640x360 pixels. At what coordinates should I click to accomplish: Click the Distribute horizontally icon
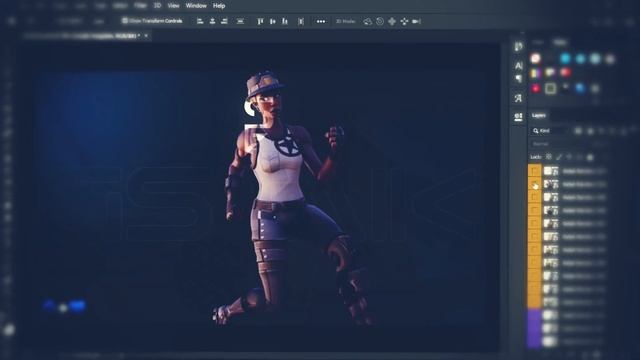point(240,21)
